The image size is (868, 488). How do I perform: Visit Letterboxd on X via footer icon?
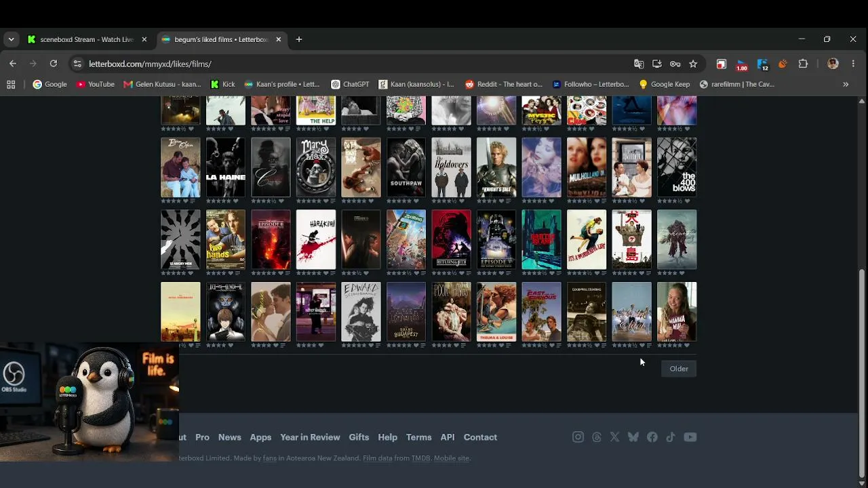(x=614, y=437)
